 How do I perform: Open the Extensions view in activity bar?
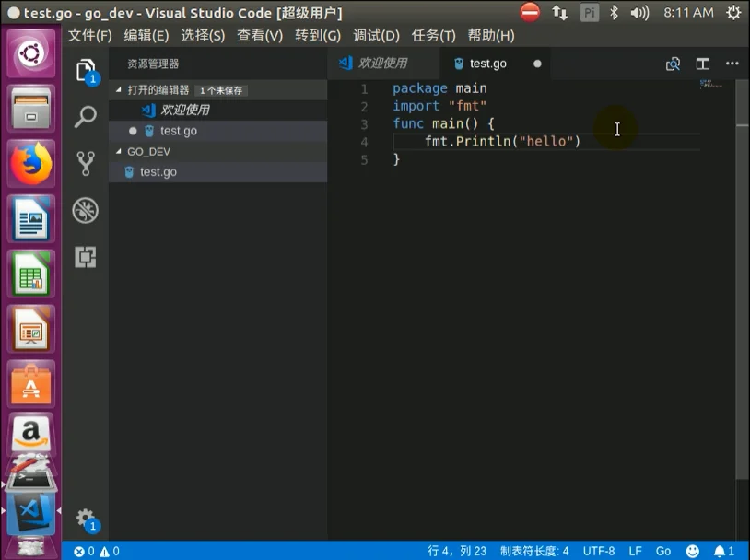86,257
